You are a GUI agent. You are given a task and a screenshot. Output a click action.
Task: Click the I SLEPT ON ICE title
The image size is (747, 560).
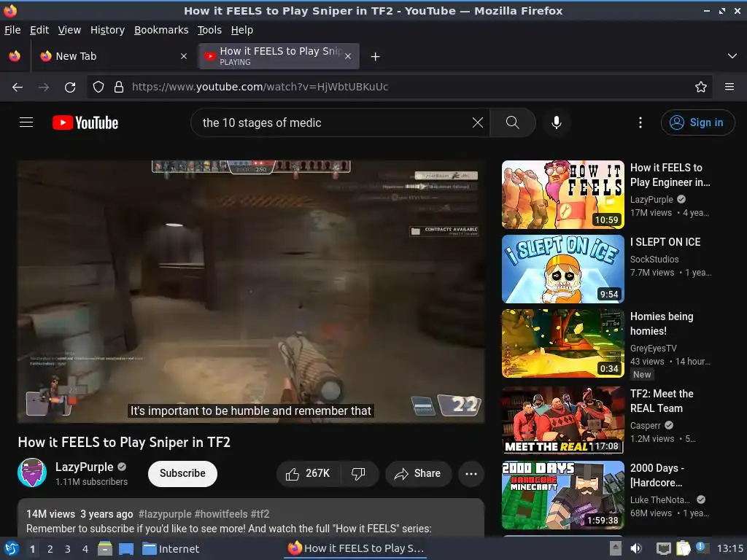(x=665, y=242)
